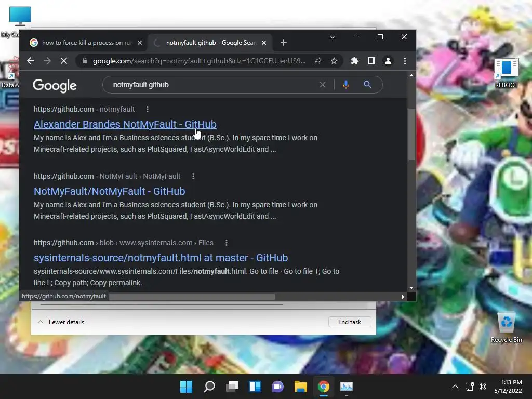Image resolution: width=532 pixels, height=399 pixels.
Task: Open the clock showing 1:13 PM
Action: pyautogui.click(x=508, y=387)
